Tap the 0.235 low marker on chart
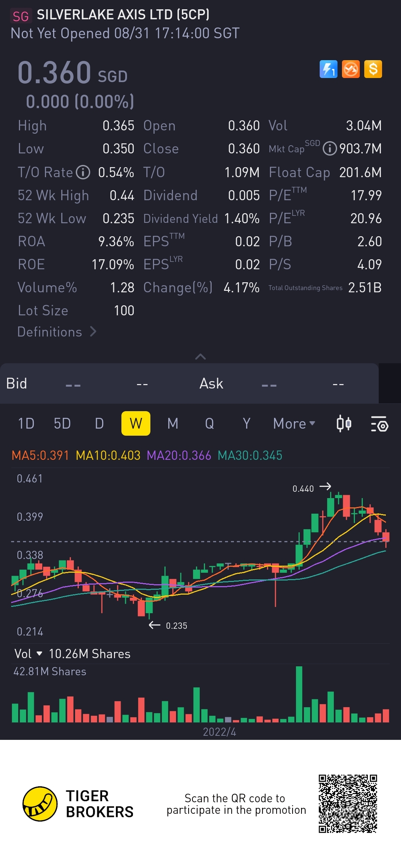401x868 pixels. click(x=176, y=626)
